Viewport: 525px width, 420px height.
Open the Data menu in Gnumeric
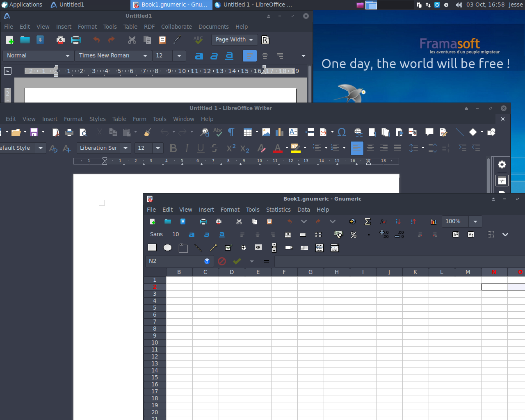click(x=304, y=210)
